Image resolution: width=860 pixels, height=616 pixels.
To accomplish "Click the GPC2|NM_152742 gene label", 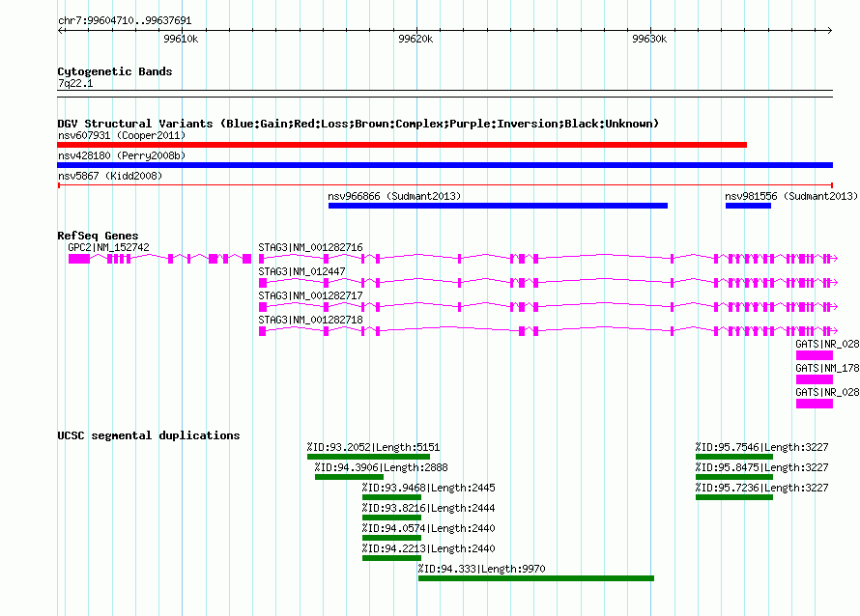I will pyautogui.click(x=108, y=247).
